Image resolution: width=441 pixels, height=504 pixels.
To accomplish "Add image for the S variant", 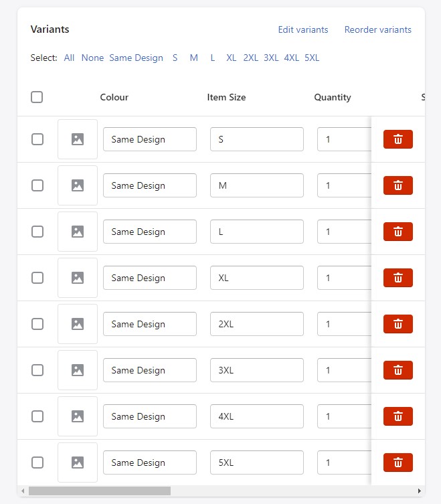I will click(78, 139).
